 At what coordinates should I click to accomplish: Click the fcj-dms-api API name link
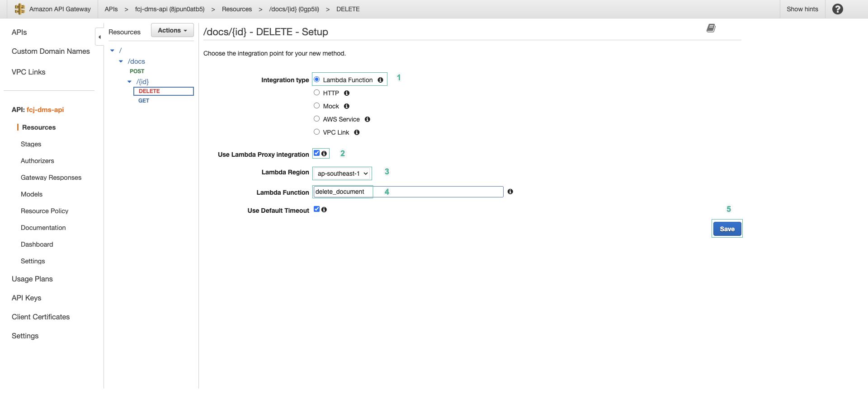click(x=45, y=110)
